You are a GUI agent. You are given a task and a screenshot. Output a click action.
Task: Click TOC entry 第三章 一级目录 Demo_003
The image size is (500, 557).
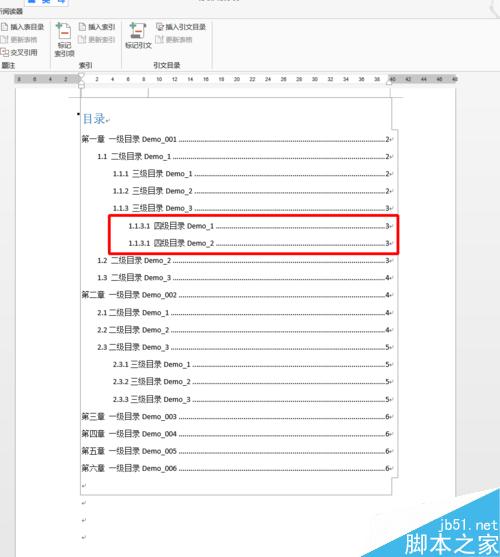point(237,417)
